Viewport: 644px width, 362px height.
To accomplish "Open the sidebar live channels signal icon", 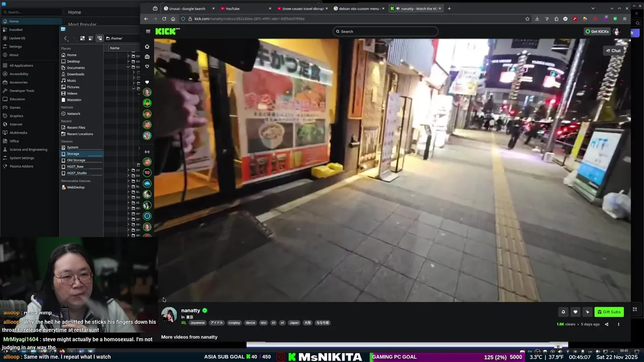I will coord(147,151).
